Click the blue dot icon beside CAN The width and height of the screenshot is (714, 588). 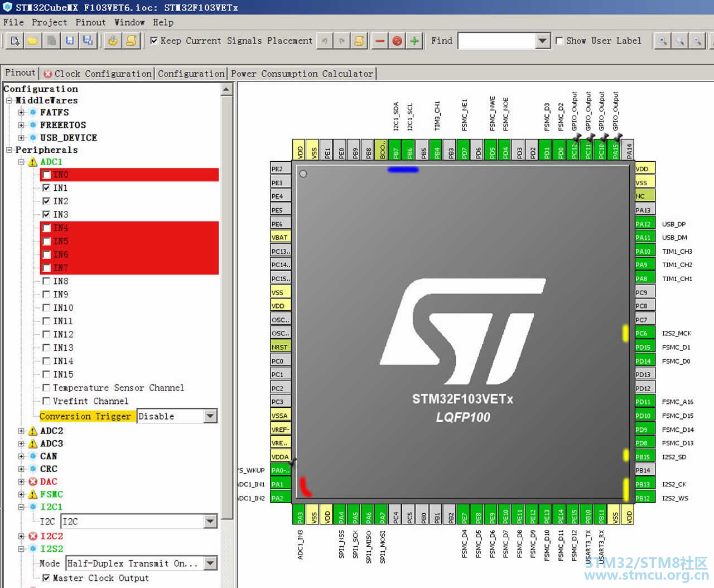pyautogui.click(x=33, y=456)
